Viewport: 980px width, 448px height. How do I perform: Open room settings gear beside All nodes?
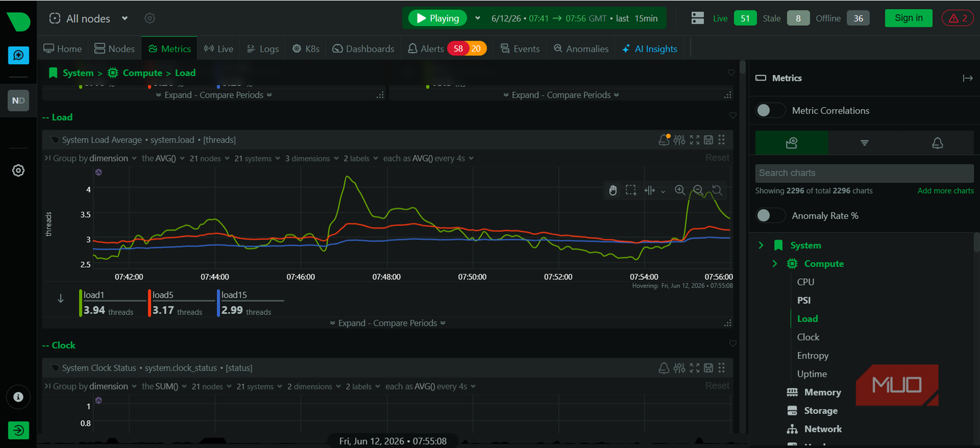pyautogui.click(x=150, y=18)
